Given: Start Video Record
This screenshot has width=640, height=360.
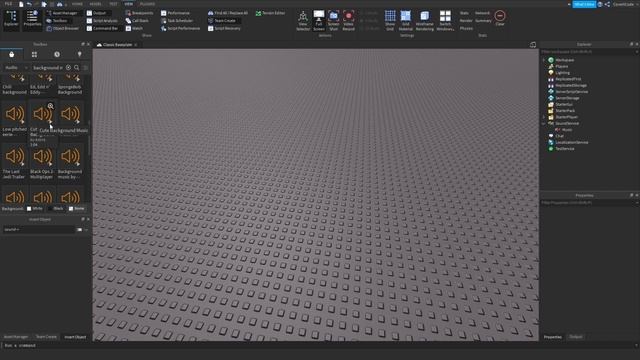Looking at the screenshot, I should [x=349, y=20].
